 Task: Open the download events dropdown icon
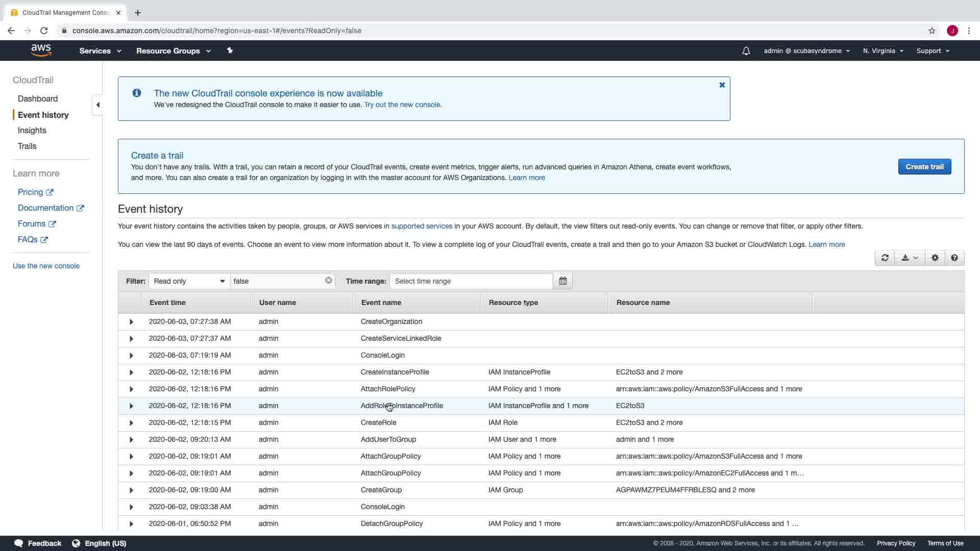909,258
